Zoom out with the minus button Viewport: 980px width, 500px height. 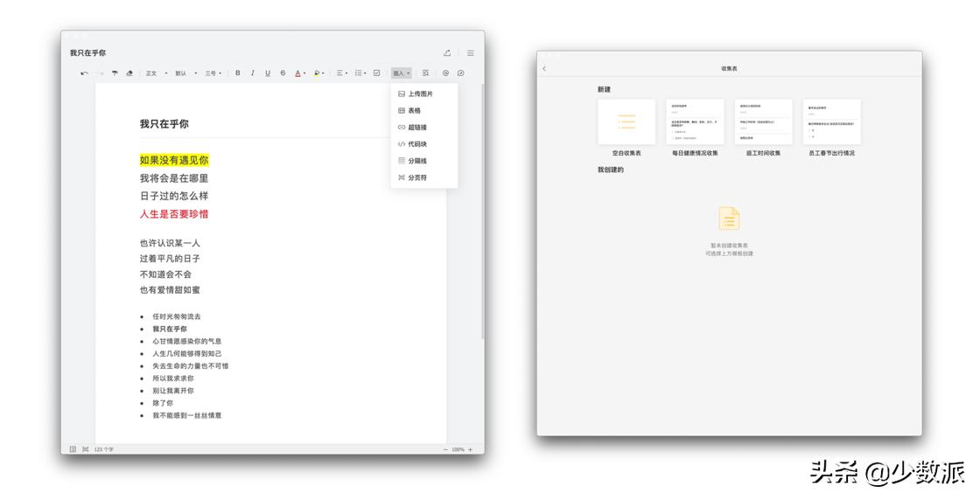[445, 449]
